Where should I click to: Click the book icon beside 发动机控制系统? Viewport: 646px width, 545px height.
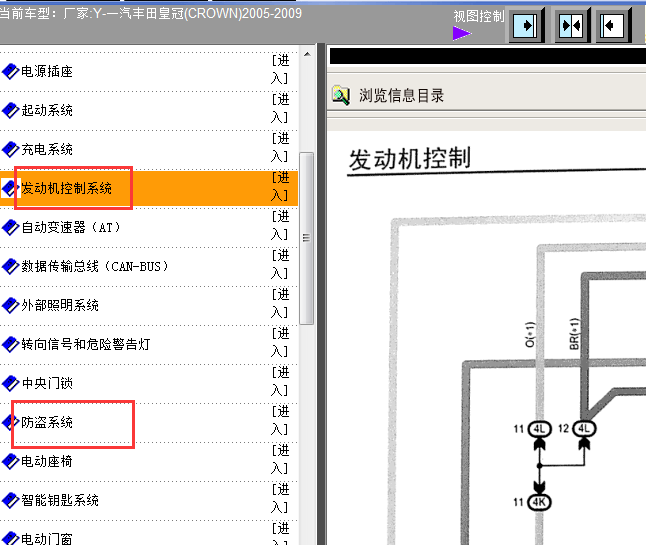10,188
